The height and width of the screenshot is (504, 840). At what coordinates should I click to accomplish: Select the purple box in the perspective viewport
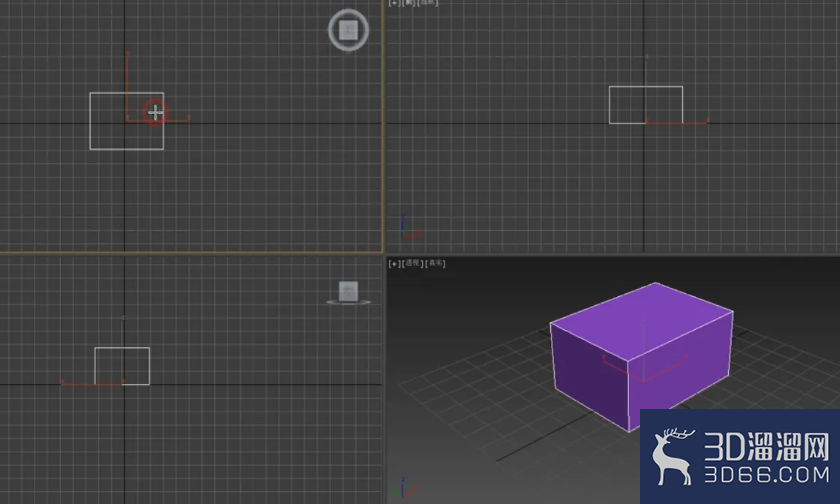point(641,356)
